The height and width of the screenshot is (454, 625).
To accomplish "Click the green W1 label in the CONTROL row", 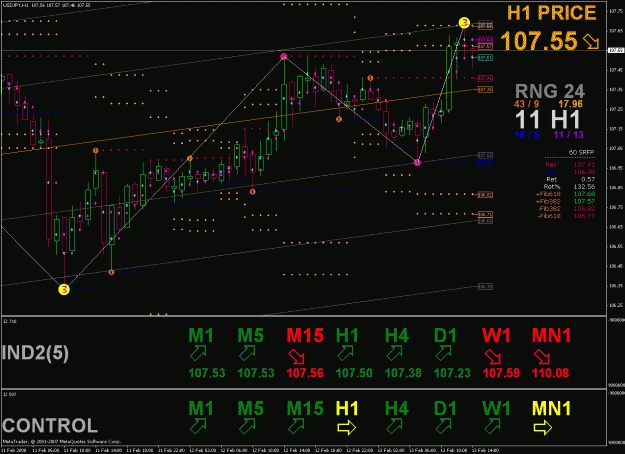I will coord(496,409).
